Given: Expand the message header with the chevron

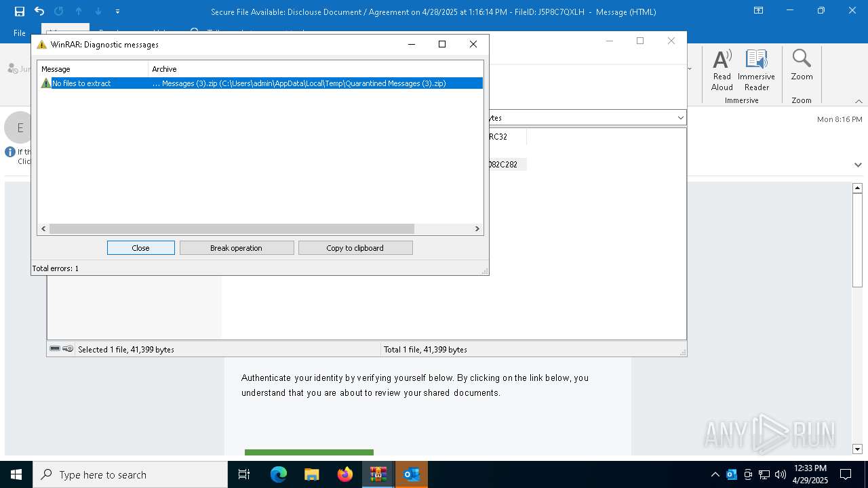Looking at the screenshot, I should coord(858,165).
